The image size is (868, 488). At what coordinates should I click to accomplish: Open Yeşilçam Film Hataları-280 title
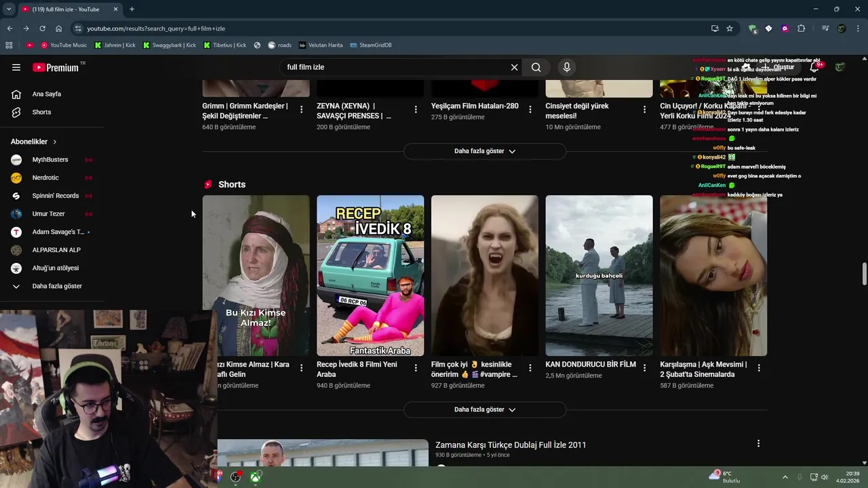475,106
